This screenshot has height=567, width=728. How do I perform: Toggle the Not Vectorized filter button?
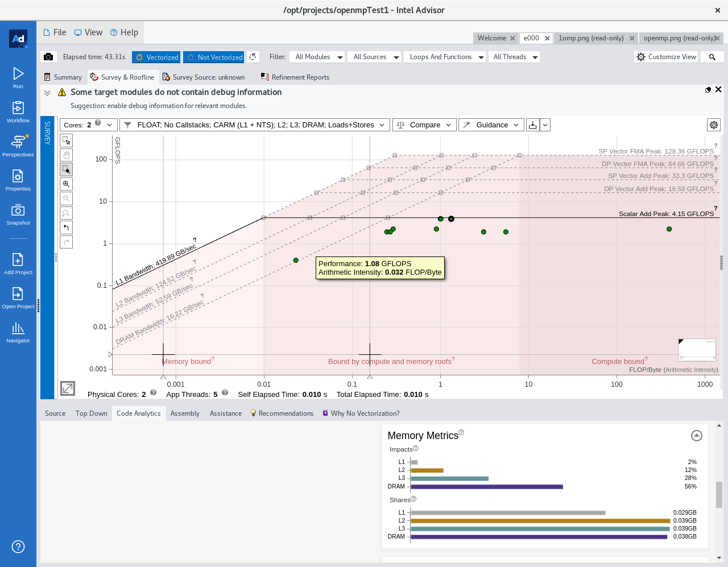(214, 57)
